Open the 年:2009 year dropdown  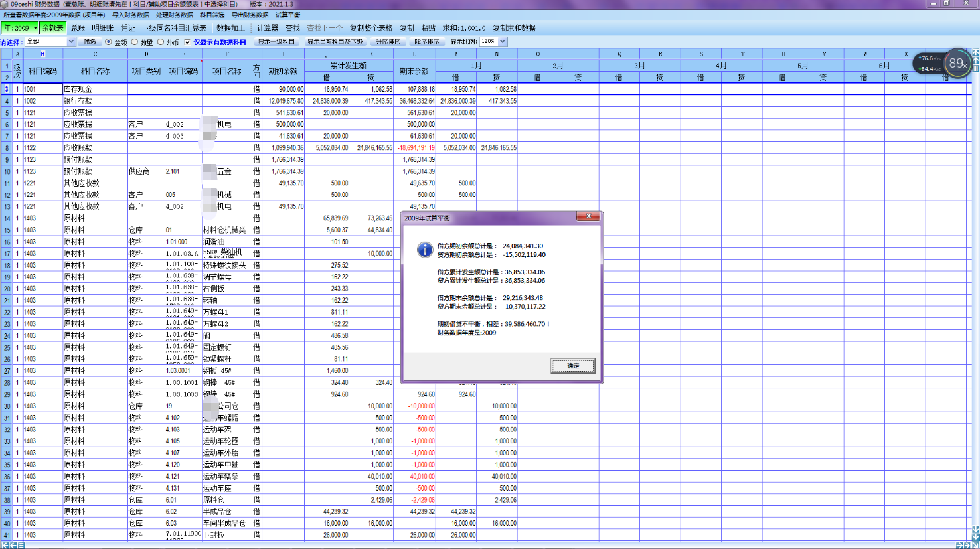point(19,28)
